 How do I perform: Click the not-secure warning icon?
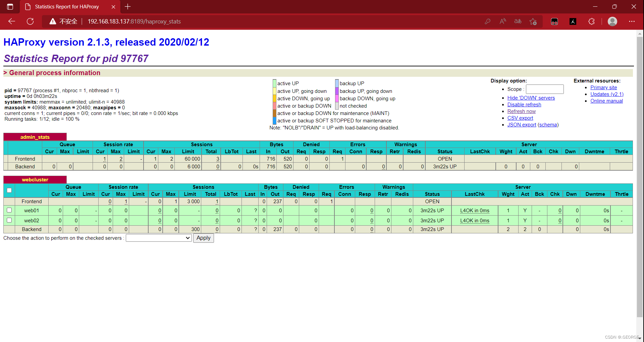point(53,21)
